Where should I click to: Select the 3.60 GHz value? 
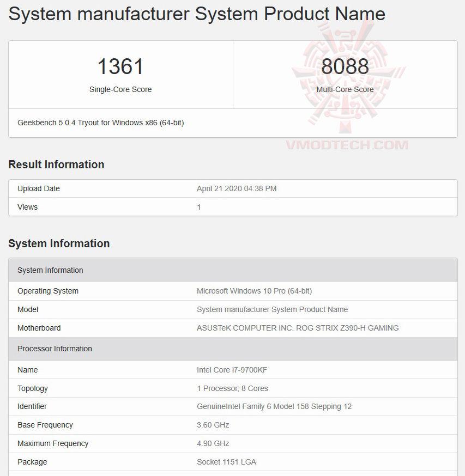pyautogui.click(x=213, y=425)
